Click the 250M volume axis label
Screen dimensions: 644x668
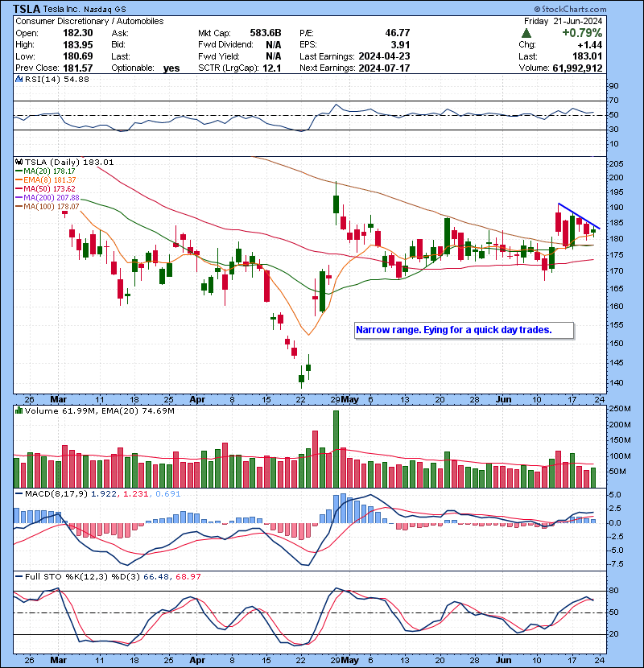[620, 409]
